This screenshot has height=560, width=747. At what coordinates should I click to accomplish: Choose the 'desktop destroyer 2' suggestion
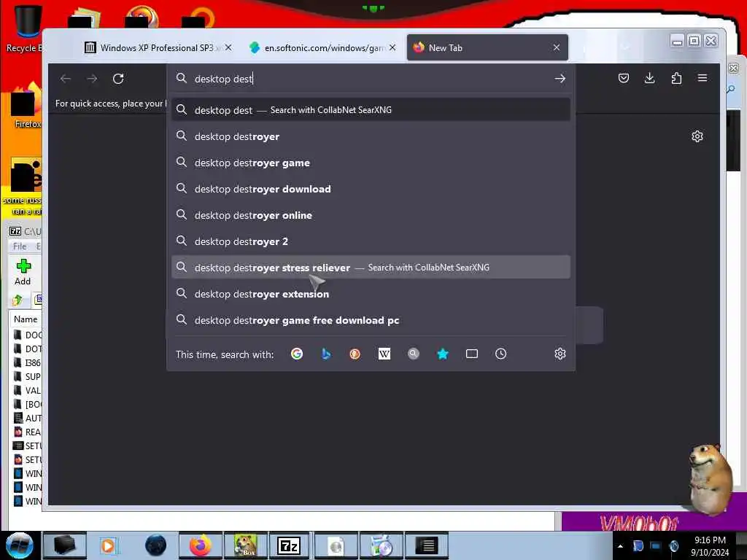point(371,241)
